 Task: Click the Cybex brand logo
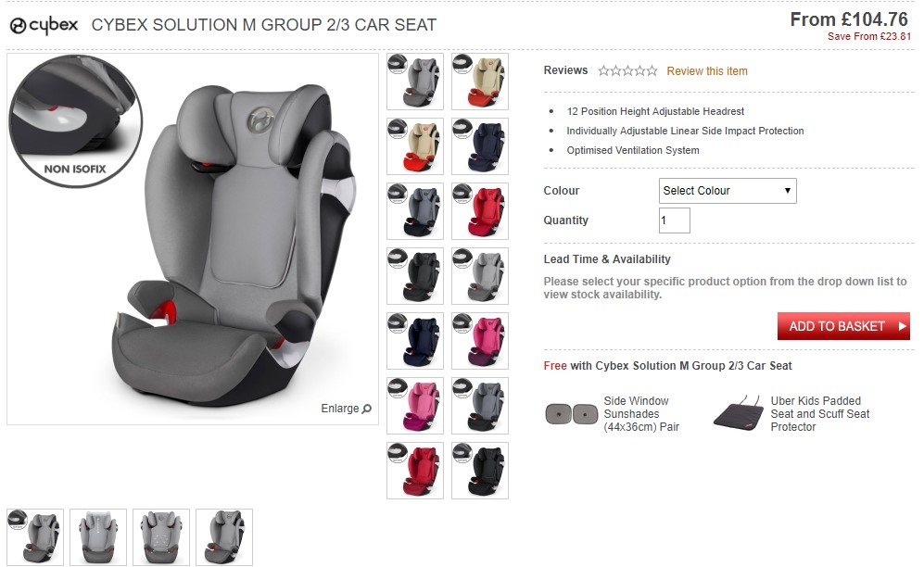pyautogui.click(x=44, y=25)
